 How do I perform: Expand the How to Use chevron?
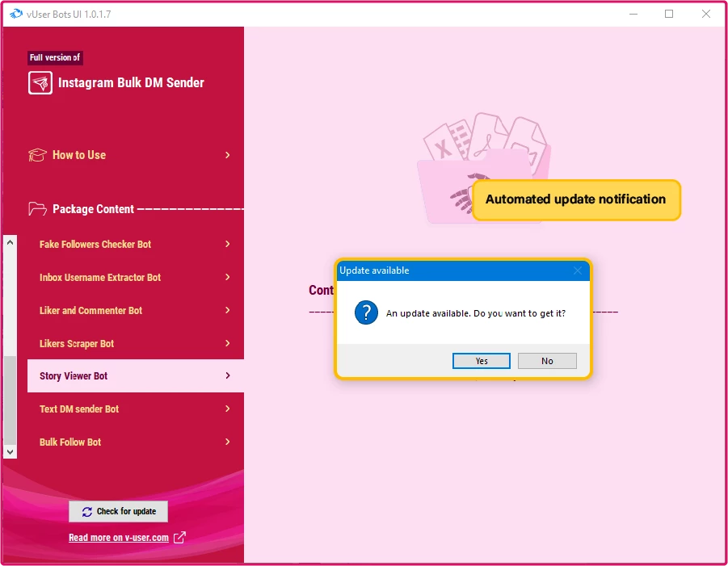tap(228, 155)
